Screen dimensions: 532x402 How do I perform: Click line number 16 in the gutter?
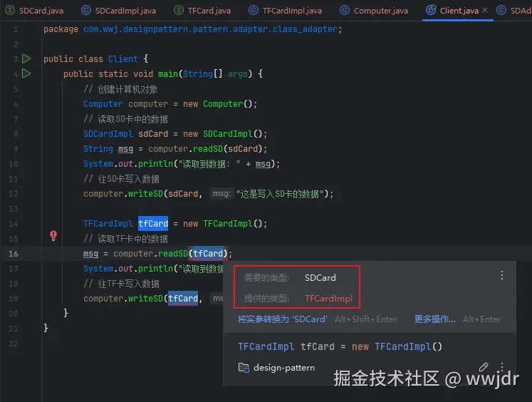coord(14,254)
